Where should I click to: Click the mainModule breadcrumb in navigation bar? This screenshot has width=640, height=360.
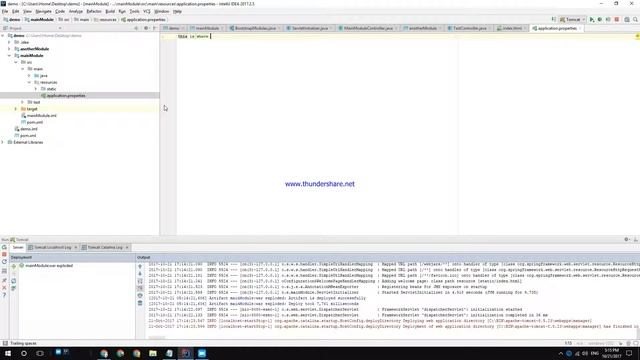[40, 20]
